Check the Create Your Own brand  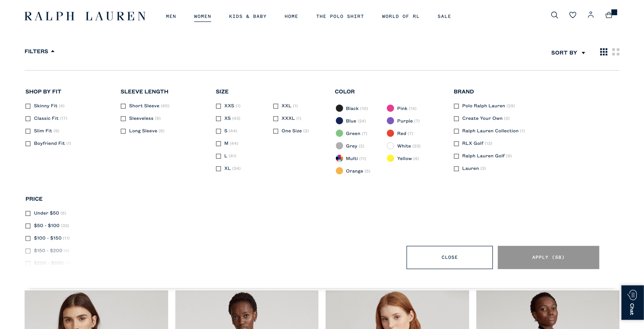456,119
